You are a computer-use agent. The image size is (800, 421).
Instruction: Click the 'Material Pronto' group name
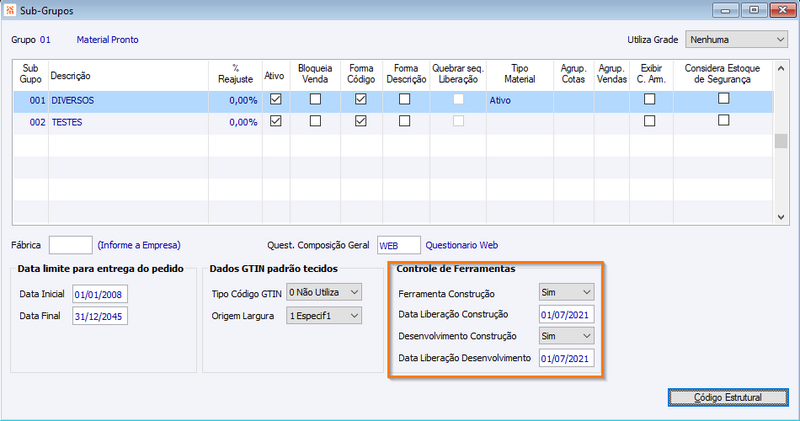click(x=107, y=39)
